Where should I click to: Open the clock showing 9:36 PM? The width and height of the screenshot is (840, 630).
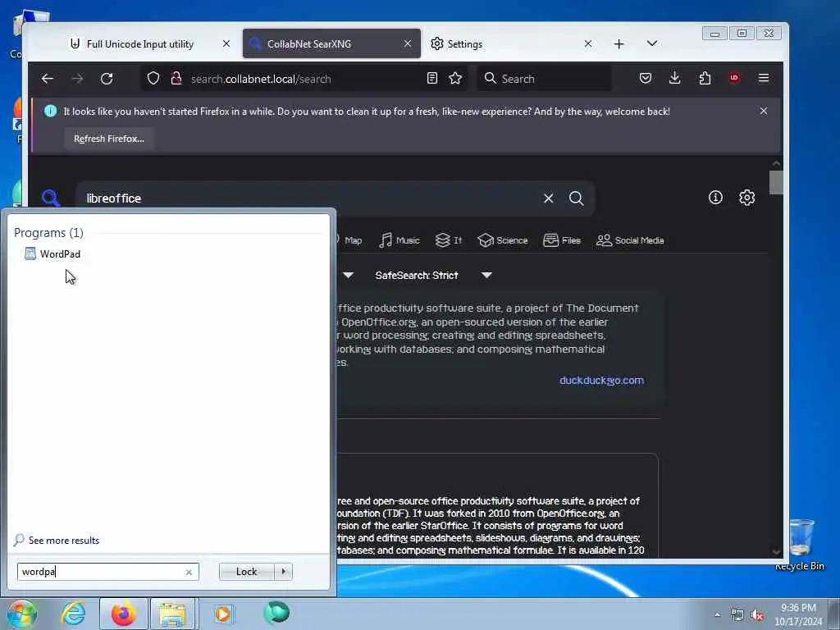[x=798, y=614]
